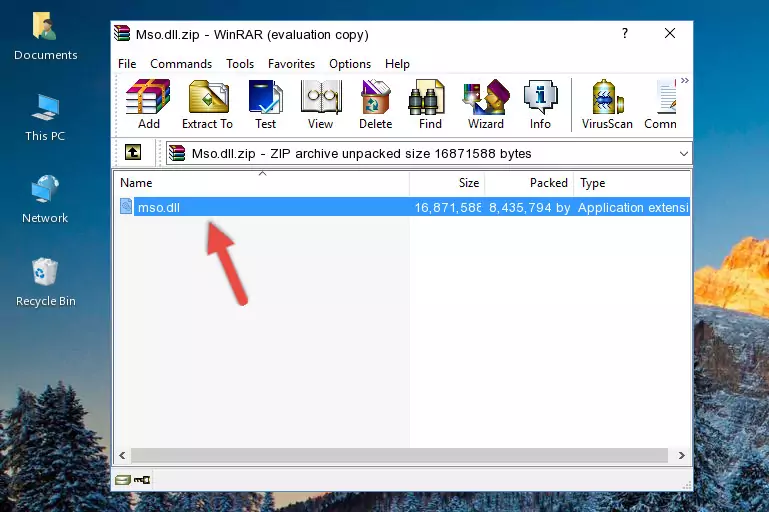Viewport: 769px width, 512px height.
Task: Select This PC desktop icon
Action: coord(45,118)
